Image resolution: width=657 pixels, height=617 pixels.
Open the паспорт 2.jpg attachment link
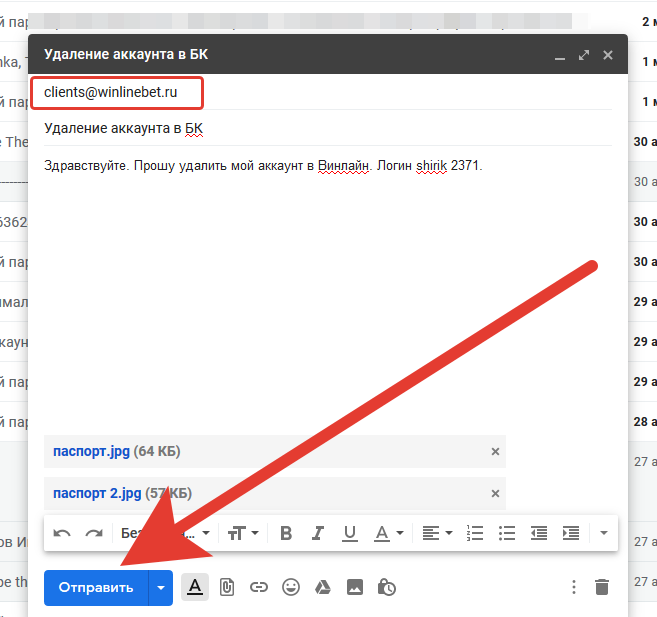[x=97, y=493]
